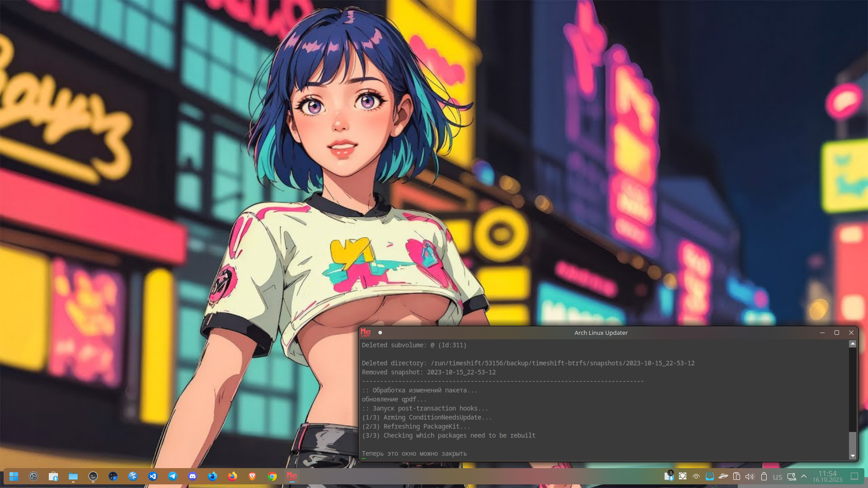Open the Dolphin file manager icon
This screenshot has width=868, height=488.
click(73, 476)
